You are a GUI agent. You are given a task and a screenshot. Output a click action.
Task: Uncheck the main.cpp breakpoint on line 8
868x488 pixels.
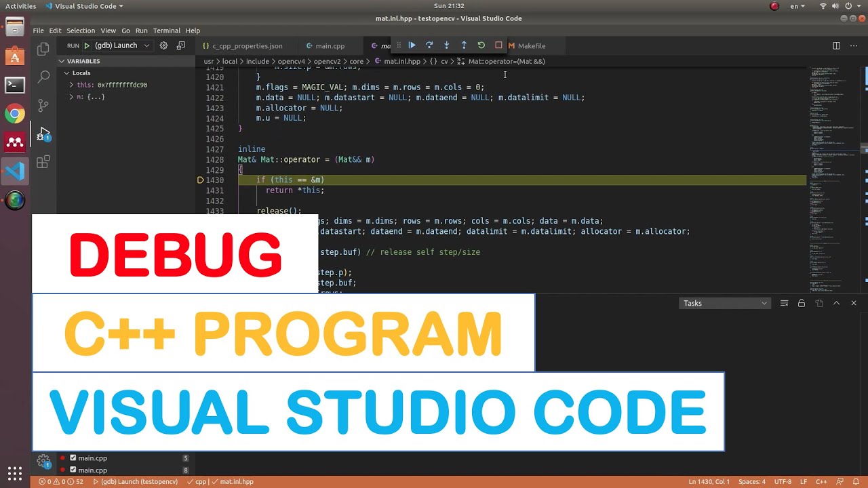pos(73,470)
